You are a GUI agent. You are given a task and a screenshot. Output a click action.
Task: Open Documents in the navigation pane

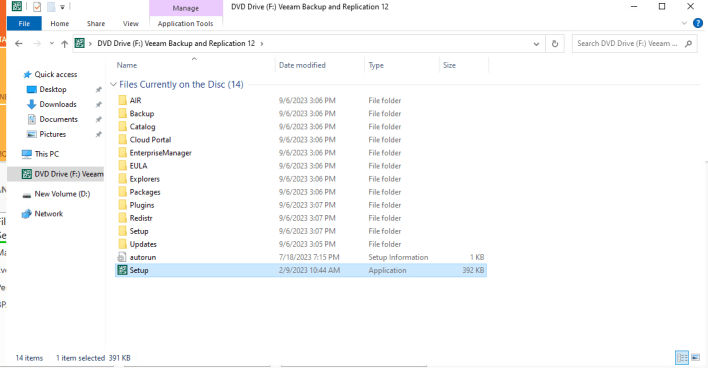pos(58,119)
